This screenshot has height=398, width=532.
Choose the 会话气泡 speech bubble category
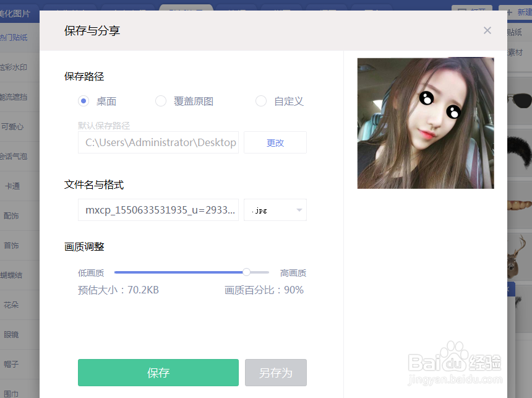coord(14,157)
